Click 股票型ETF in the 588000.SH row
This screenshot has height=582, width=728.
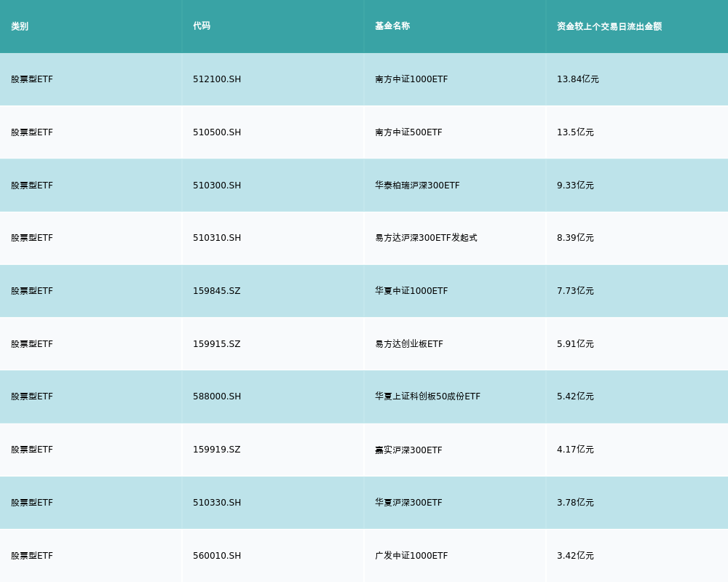[32, 396]
